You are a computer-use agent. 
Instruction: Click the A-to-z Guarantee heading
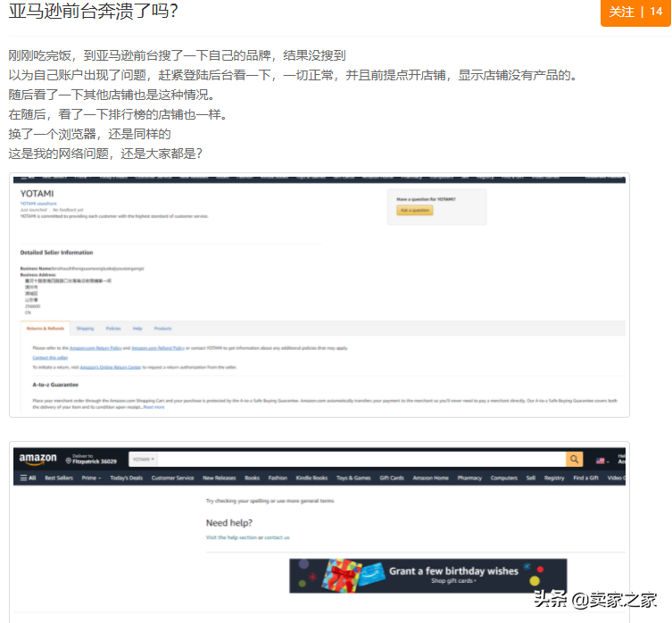coord(55,385)
